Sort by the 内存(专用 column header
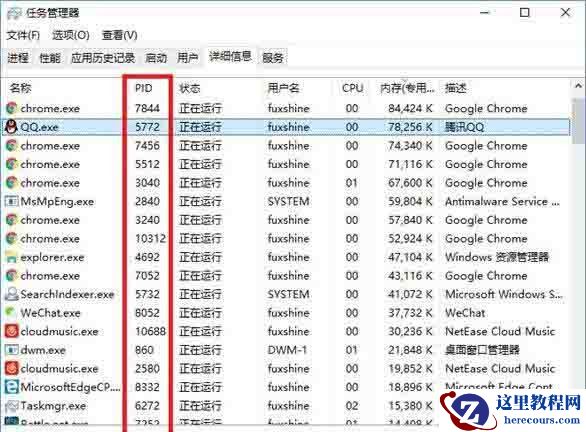This screenshot has width=586, height=432. 407,88
